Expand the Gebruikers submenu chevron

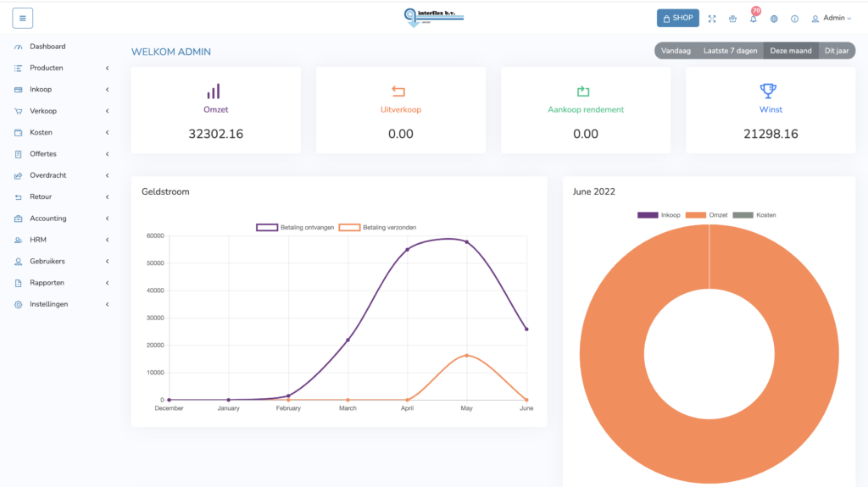pyautogui.click(x=108, y=262)
